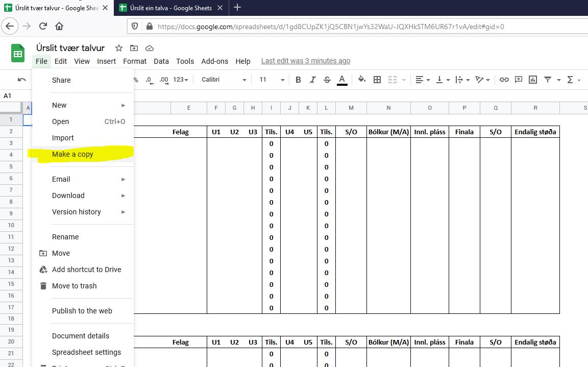Viewport: 588px width, 367px height.
Task: Switch to Úrslit ein talva browser tab
Action: pyautogui.click(x=170, y=8)
